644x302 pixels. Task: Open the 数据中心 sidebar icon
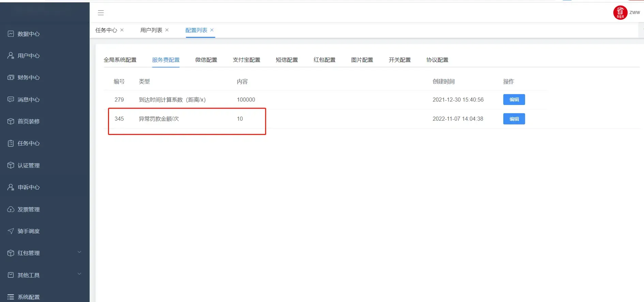click(11, 34)
